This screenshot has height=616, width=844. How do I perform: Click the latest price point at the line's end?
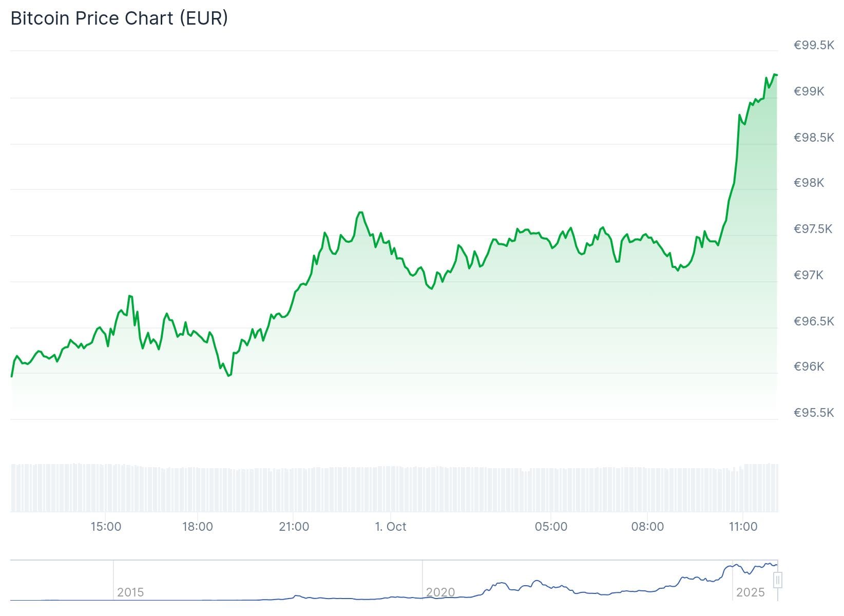tap(776, 75)
